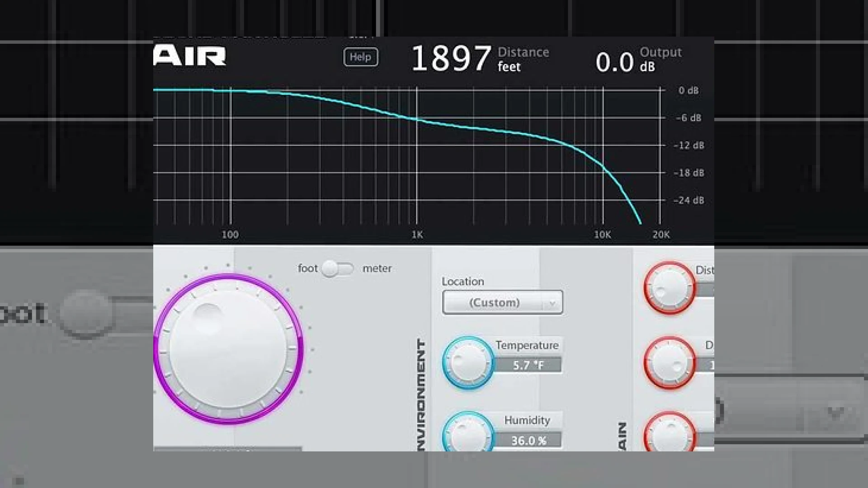Open the Location (Custom) dropdown

point(502,302)
